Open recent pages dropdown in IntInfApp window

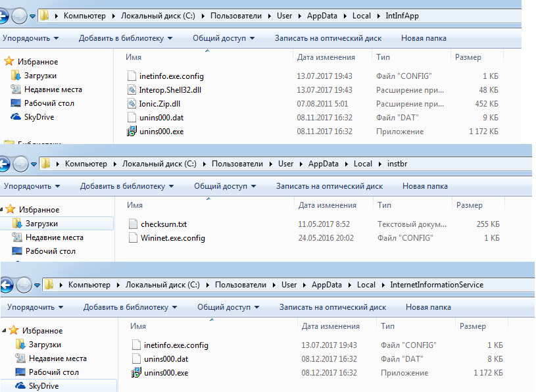click(x=32, y=16)
